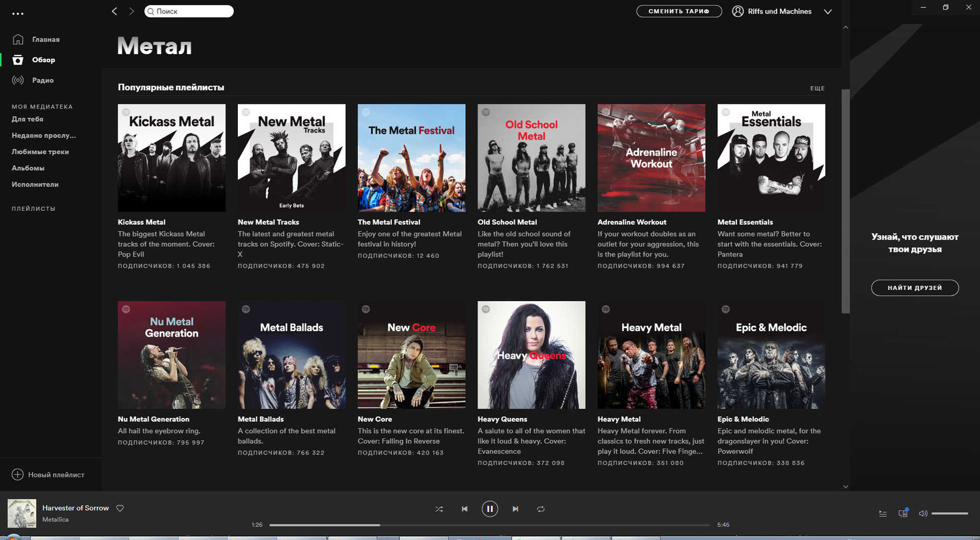Open the Adrenaline Workout playlist cover
This screenshot has height=540, width=980.
(651, 157)
